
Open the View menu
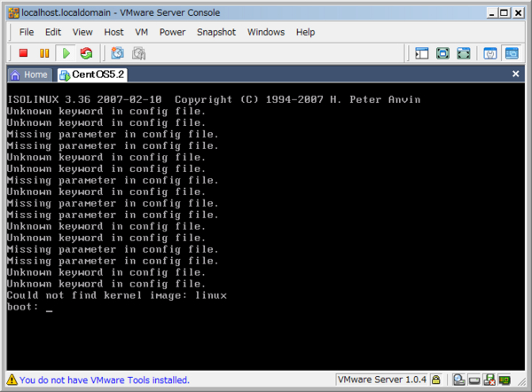coord(82,32)
